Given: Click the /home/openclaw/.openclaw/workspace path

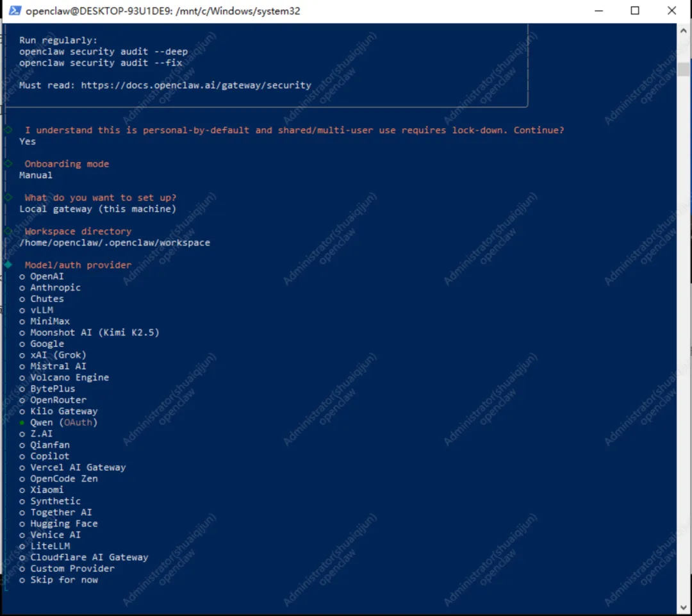Looking at the screenshot, I should (x=115, y=243).
